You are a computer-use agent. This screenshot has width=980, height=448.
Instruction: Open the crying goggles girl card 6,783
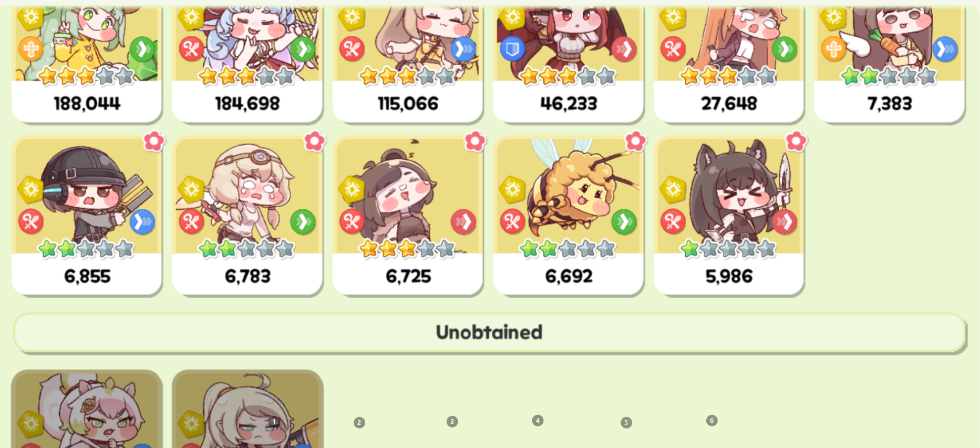(247, 216)
